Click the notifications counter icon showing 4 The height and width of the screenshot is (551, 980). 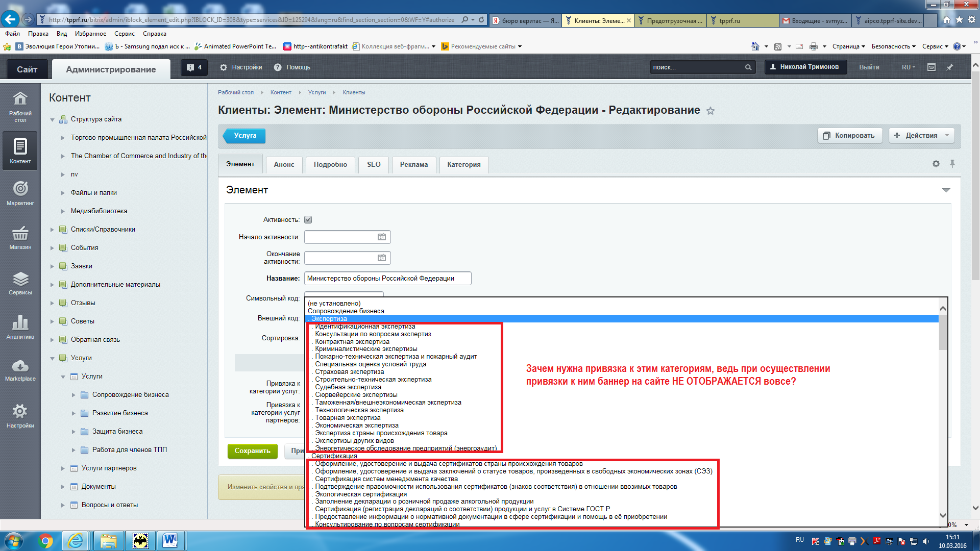click(x=194, y=67)
